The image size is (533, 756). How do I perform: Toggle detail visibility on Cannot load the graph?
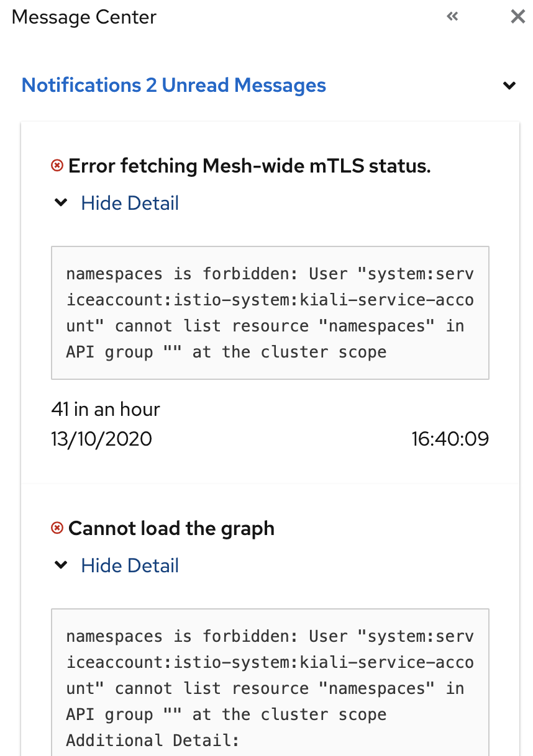click(x=129, y=565)
